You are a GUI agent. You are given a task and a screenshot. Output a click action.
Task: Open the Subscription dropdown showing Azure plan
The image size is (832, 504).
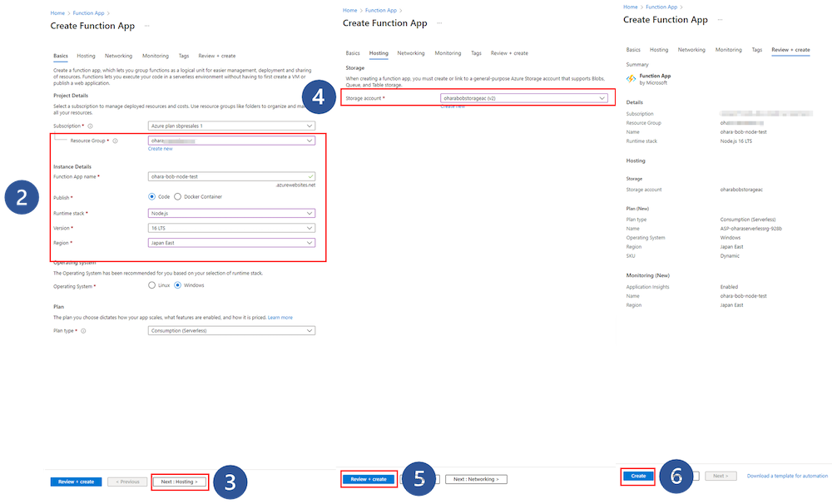point(231,126)
